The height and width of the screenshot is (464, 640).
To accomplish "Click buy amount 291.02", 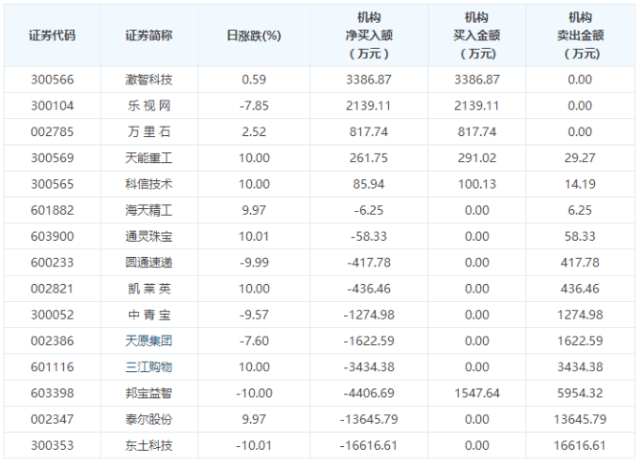I will tap(477, 158).
